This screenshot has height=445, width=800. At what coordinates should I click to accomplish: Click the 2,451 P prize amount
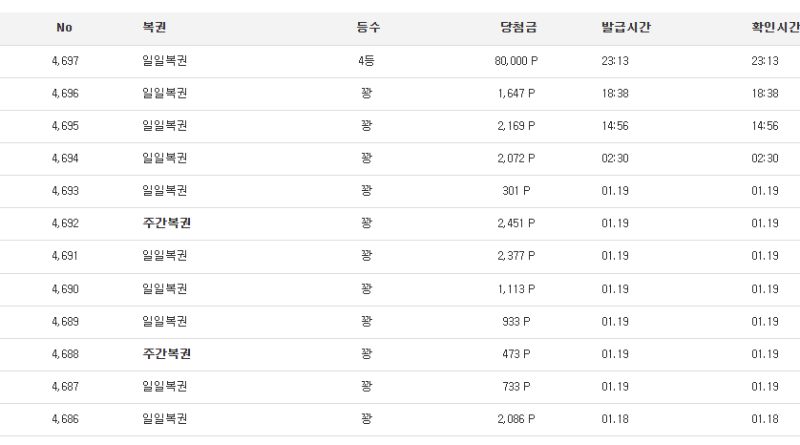pos(516,223)
